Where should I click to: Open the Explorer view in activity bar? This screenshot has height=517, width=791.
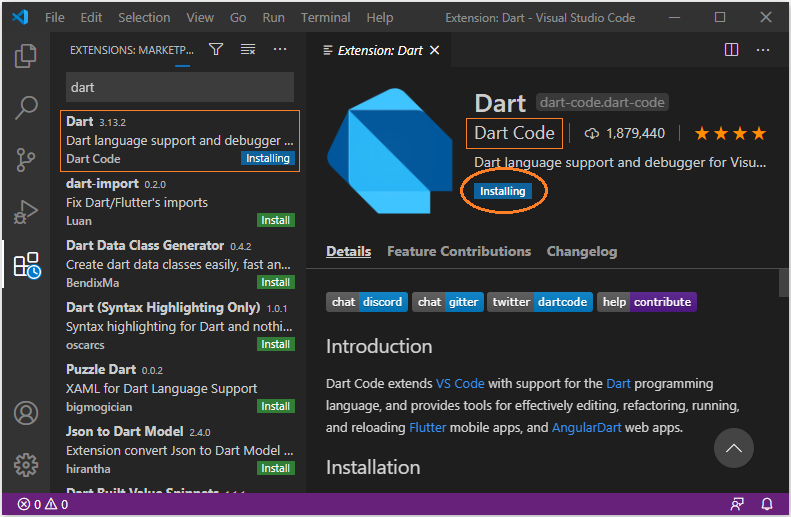coord(26,55)
